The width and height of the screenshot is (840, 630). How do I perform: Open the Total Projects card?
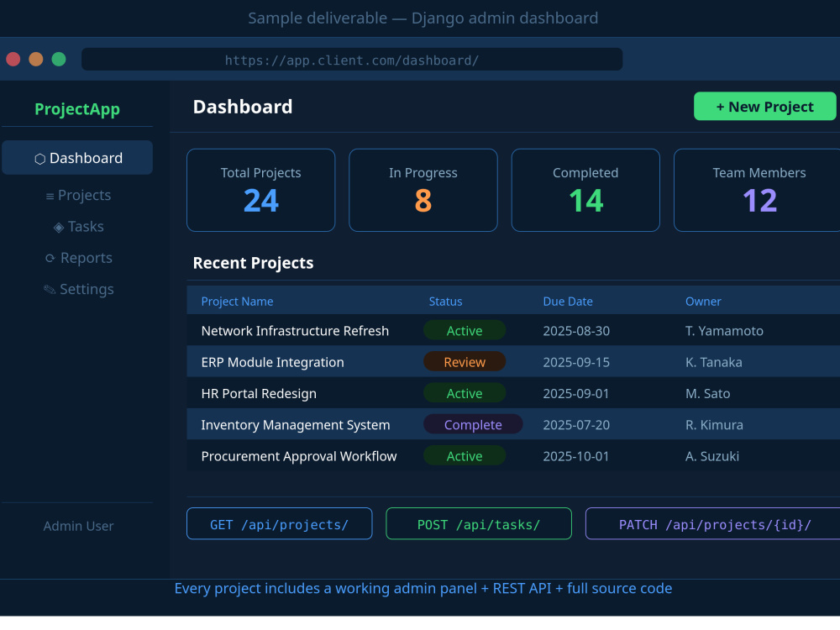pos(261,190)
